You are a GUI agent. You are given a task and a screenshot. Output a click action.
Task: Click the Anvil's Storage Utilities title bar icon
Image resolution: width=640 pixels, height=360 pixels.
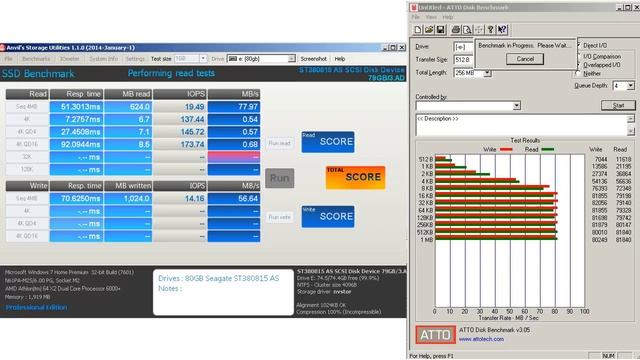click(2, 47)
